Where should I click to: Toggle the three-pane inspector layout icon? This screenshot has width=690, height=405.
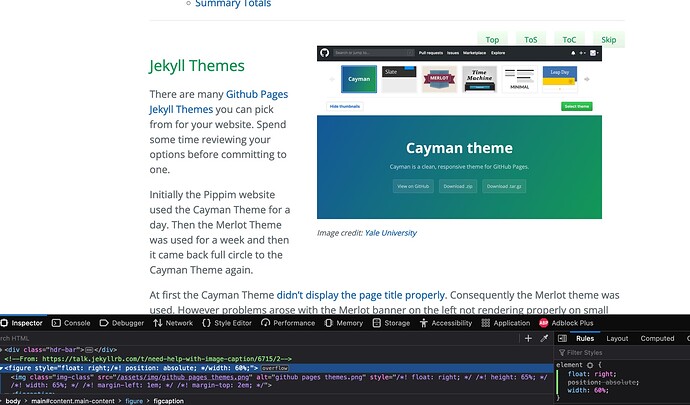(562, 338)
